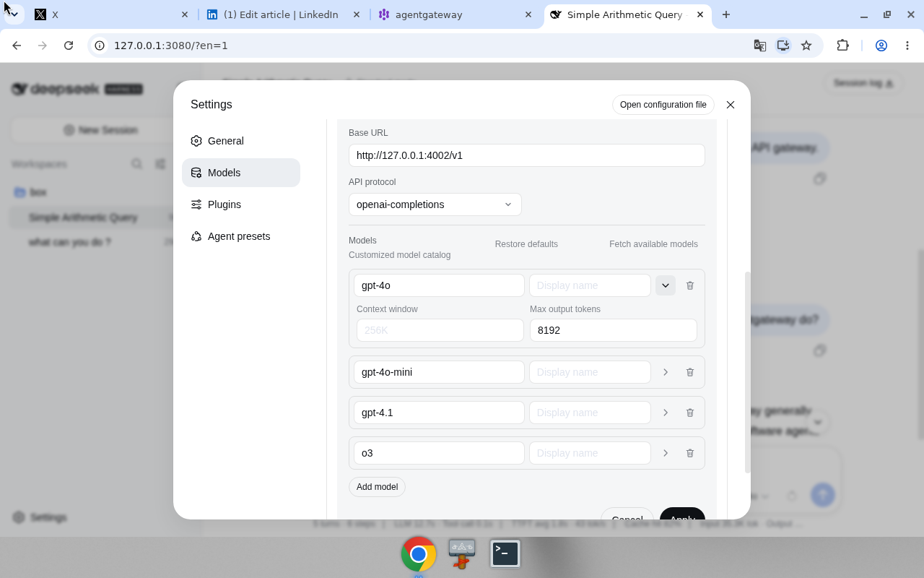Image resolution: width=924 pixels, height=578 pixels.
Task: Edit the gpt-4o model name field
Action: [x=439, y=285]
